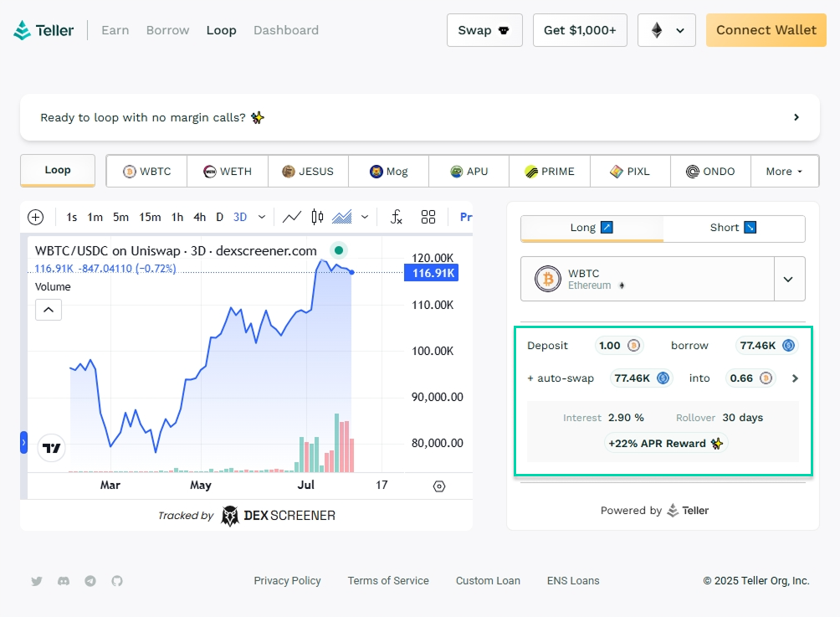The image size is (840, 617).
Task: Expand the auto-swap details arrow
Action: 795,378
